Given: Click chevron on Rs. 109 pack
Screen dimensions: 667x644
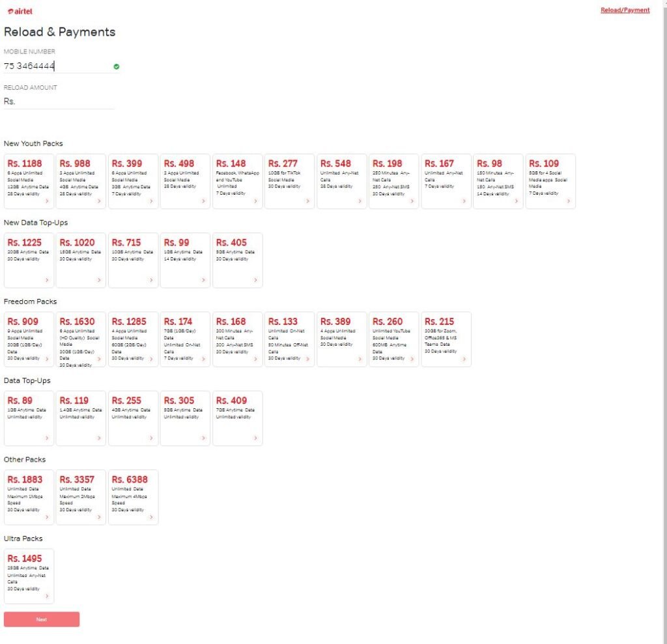Looking at the screenshot, I should [x=568, y=201].
